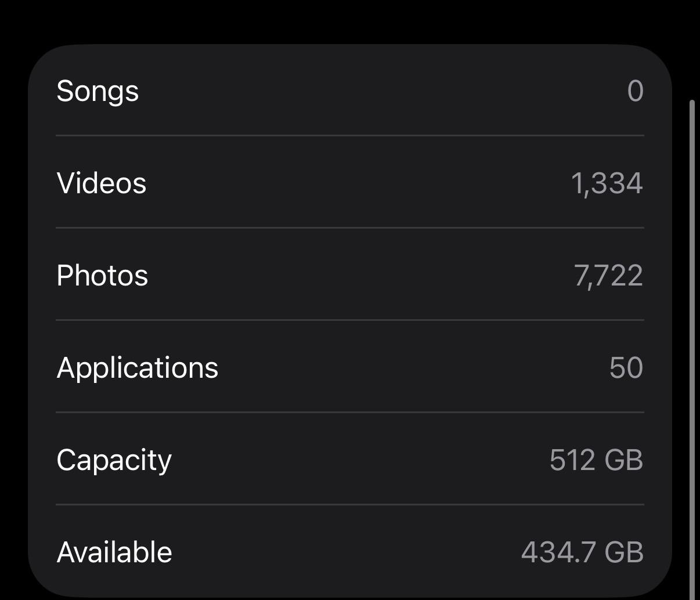Tap the Songs label
This screenshot has width=700, height=600.
click(x=98, y=91)
